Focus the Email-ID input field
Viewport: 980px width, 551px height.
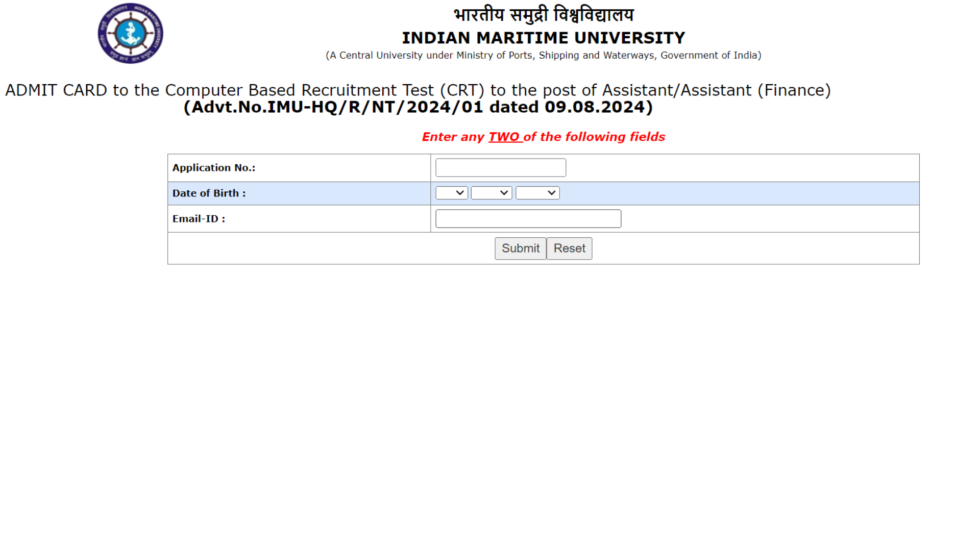528,219
